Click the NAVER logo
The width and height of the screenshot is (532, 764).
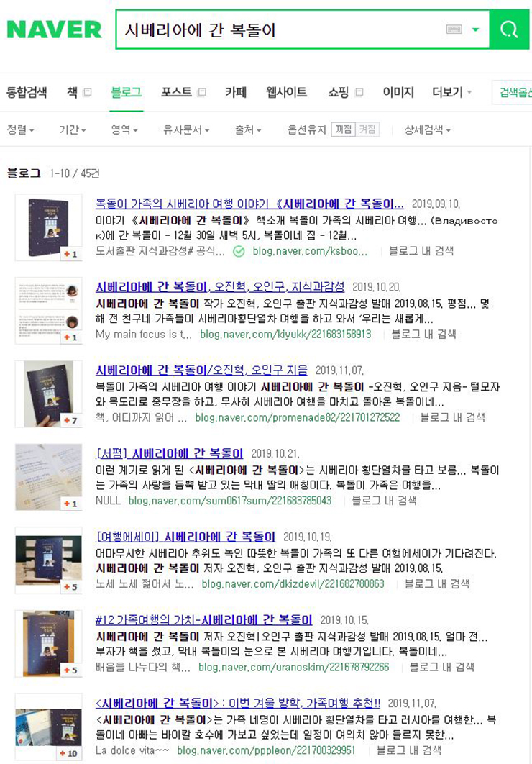tap(54, 29)
